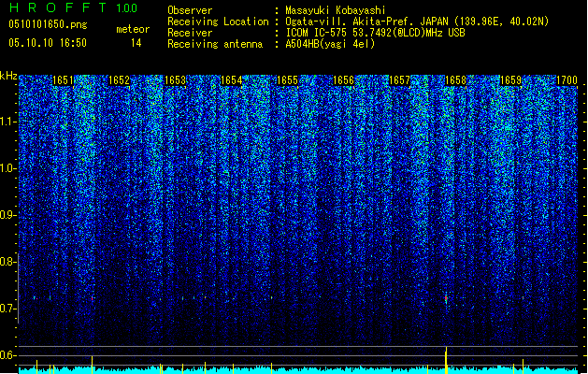The height and width of the screenshot is (374, 588).
Task: Click time marker 1652
Action: point(119,80)
